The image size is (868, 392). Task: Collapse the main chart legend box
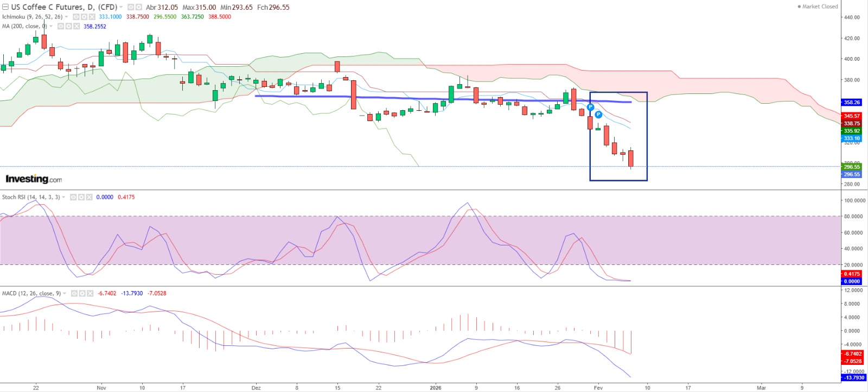pos(5,7)
